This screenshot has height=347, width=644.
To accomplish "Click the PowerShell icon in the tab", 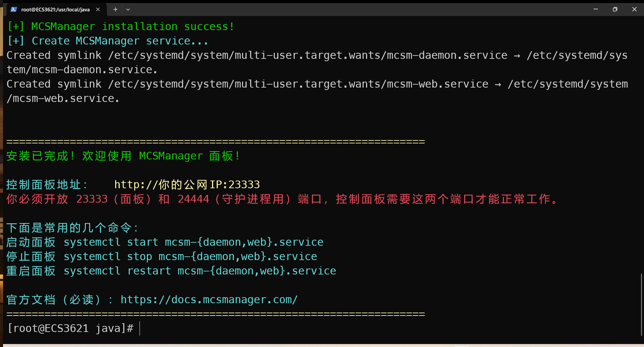I will (14, 9).
